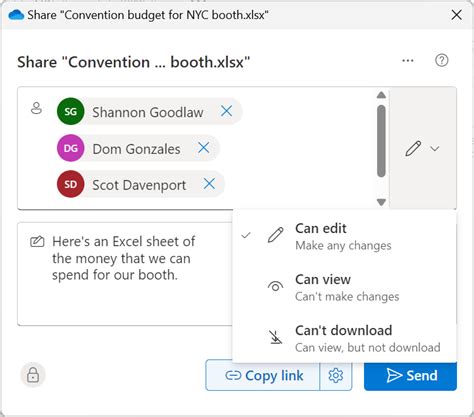Open link settings gear icon
Image resolution: width=474 pixels, height=417 pixels.
(x=336, y=375)
